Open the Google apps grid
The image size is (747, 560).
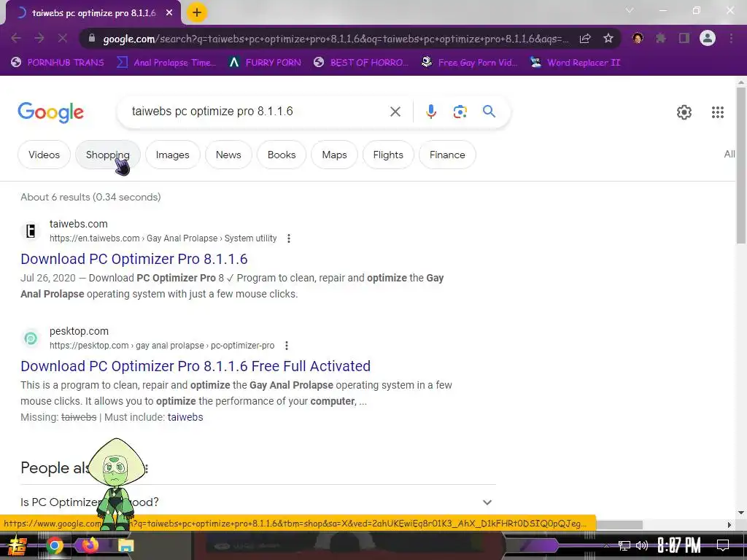718,112
